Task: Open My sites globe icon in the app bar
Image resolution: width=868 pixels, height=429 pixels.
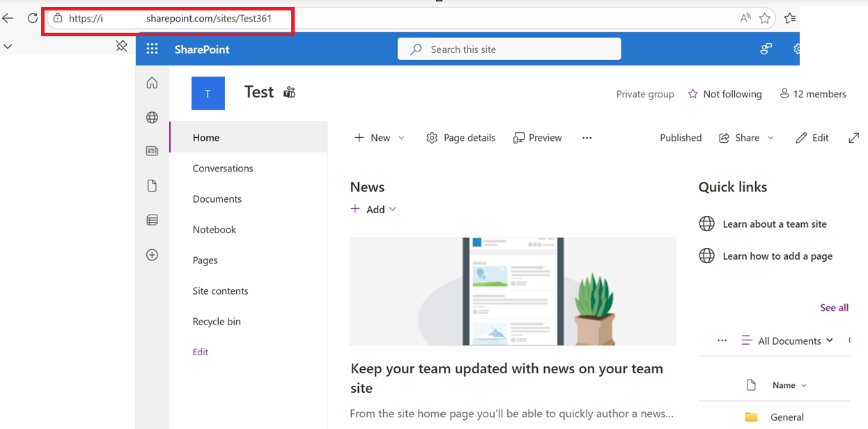Action: tap(152, 117)
